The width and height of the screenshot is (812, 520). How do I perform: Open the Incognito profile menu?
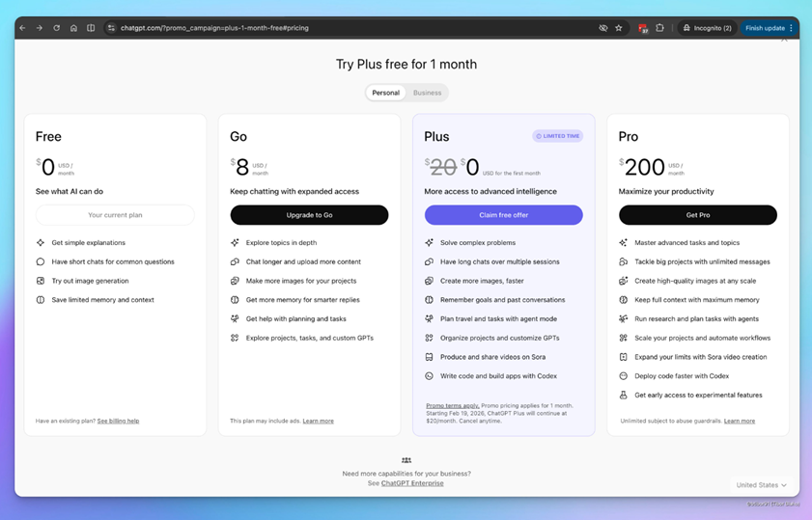(708, 28)
